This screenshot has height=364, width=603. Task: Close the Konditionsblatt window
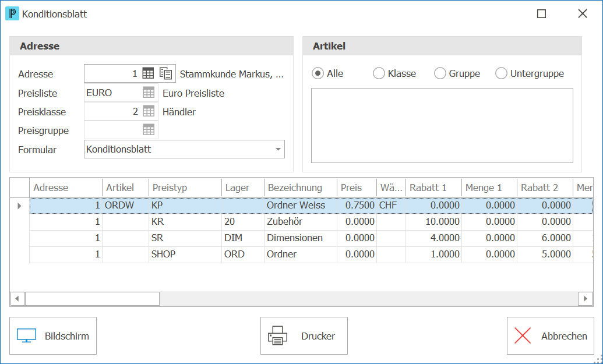(x=583, y=14)
